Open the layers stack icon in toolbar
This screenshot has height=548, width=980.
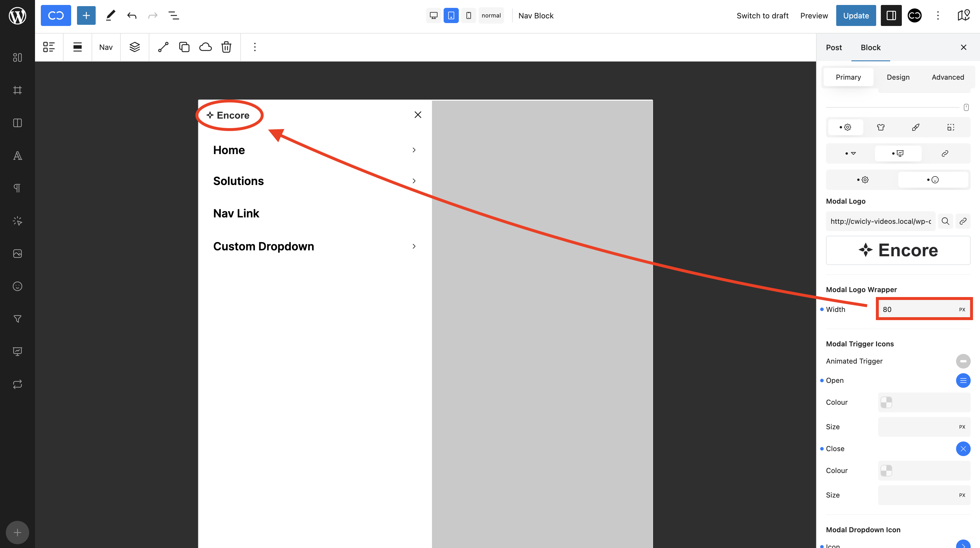tap(135, 47)
